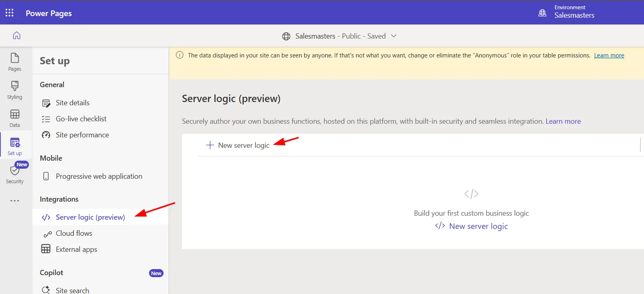This screenshot has width=644, height=294.
Task: Click the environment globe icon
Action: [x=542, y=13]
